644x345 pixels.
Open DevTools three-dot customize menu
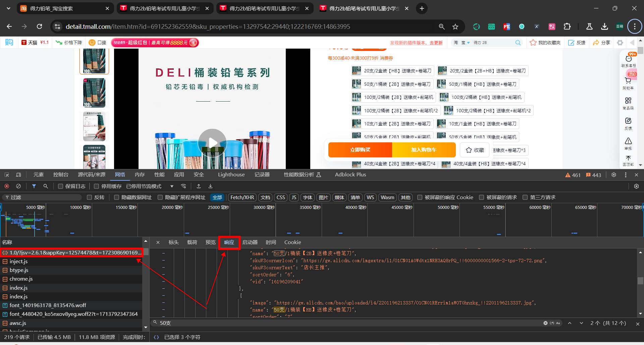pos(626,175)
